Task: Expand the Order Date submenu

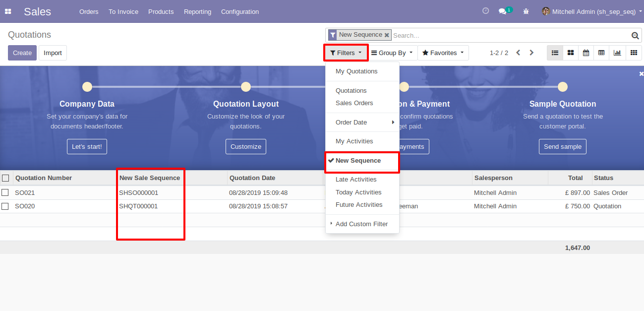Action: click(362, 123)
